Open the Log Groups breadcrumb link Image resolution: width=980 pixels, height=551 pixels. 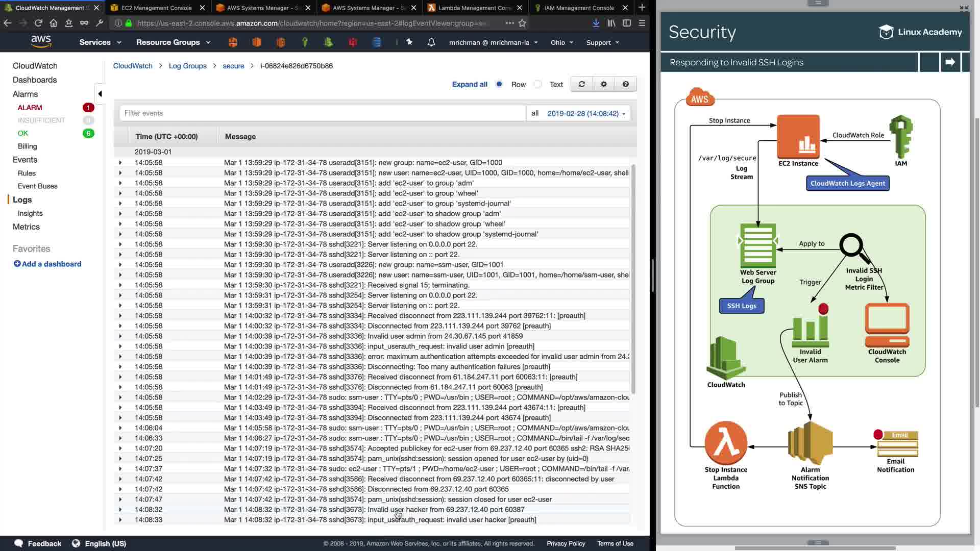(187, 66)
